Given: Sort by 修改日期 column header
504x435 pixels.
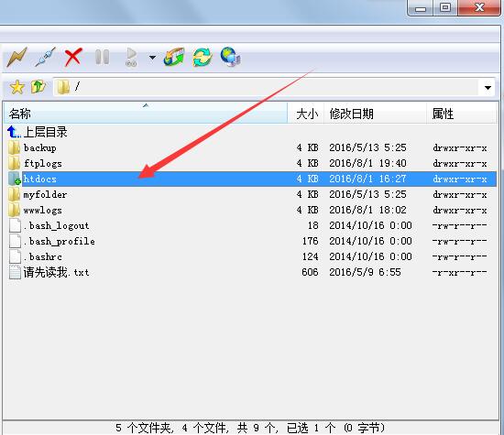Looking at the screenshot, I should pyautogui.click(x=375, y=114).
